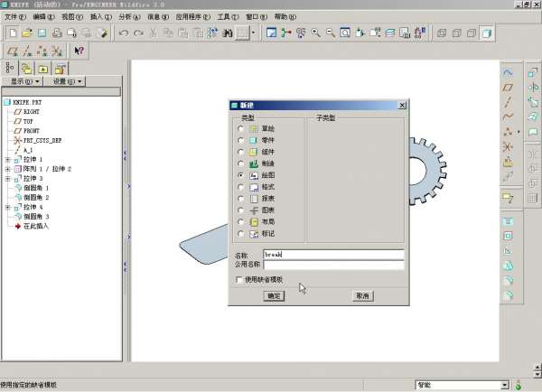Expand the 拉伸 3 tree node

click(7, 179)
